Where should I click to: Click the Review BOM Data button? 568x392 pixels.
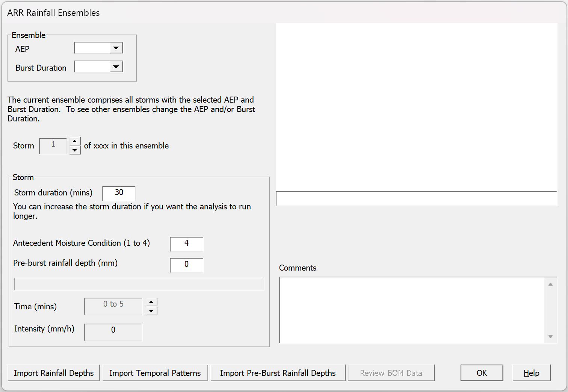[391, 373]
